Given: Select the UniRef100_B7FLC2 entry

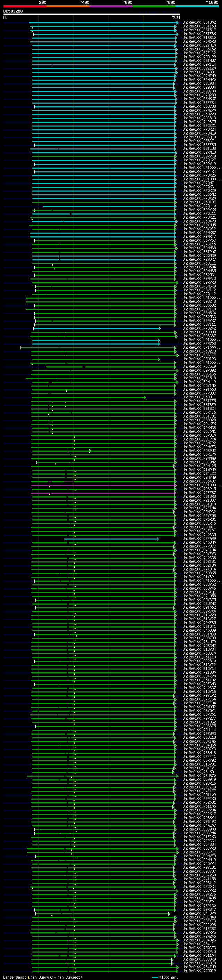Looking at the screenshot, I should click(199, 53).
